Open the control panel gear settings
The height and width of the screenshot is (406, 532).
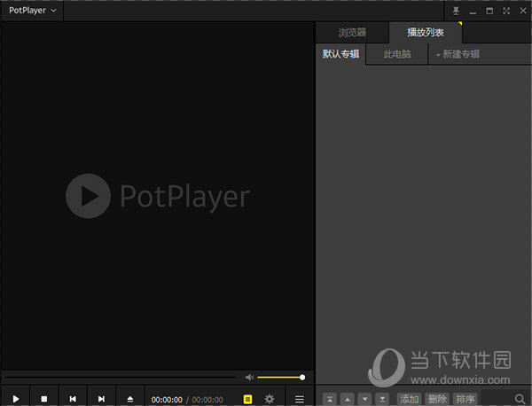click(x=270, y=399)
